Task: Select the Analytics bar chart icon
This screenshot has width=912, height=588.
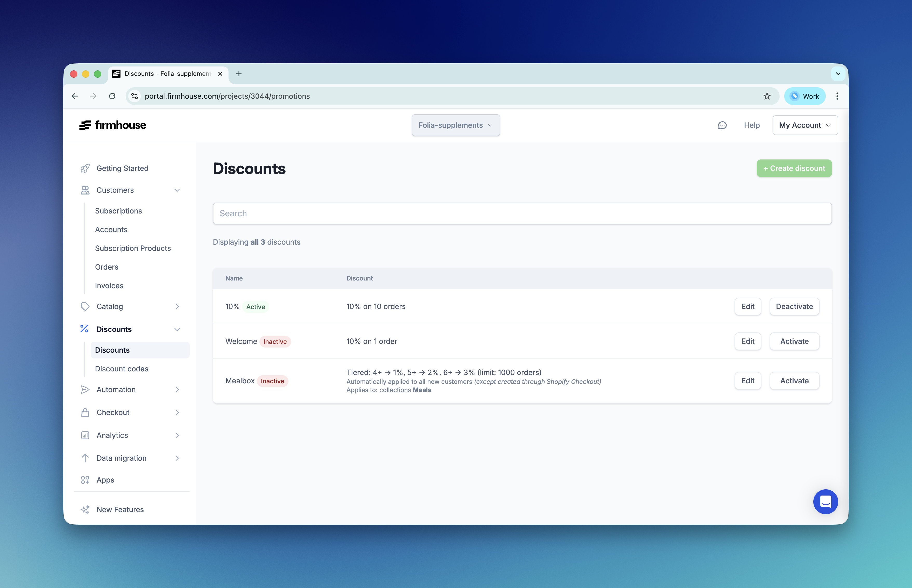Action: [85, 435]
